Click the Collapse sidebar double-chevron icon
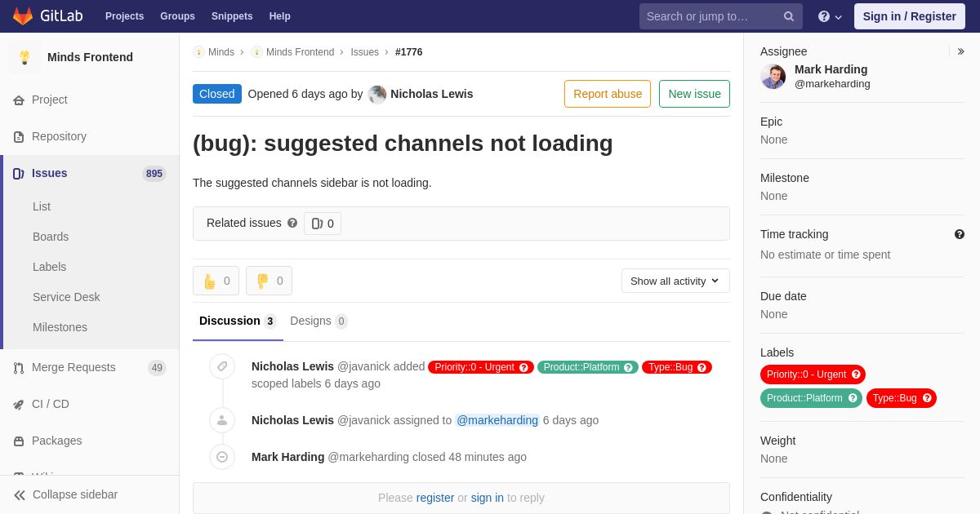 point(20,495)
